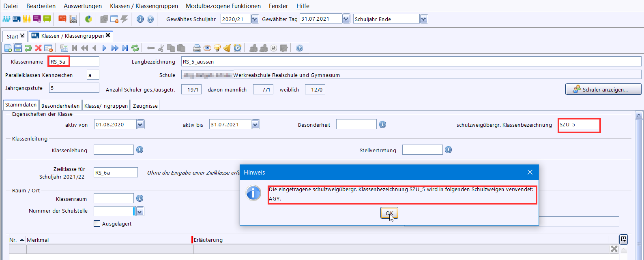Click the 'Schüler anzeigen...' button
Screen dimensions: 644x260
(603, 90)
